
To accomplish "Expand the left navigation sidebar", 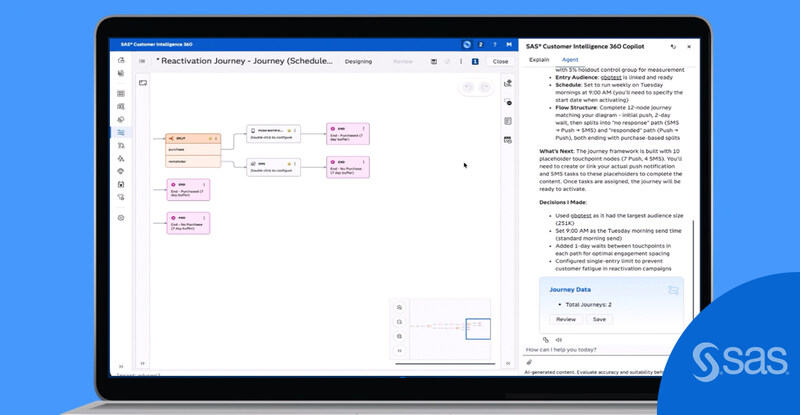I will [x=120, y=365].
